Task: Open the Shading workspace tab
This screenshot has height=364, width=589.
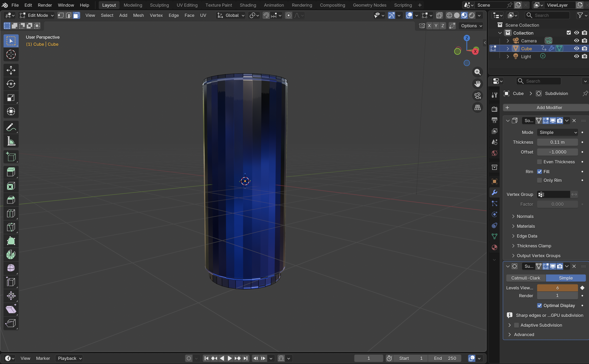Action: [248, 5]
